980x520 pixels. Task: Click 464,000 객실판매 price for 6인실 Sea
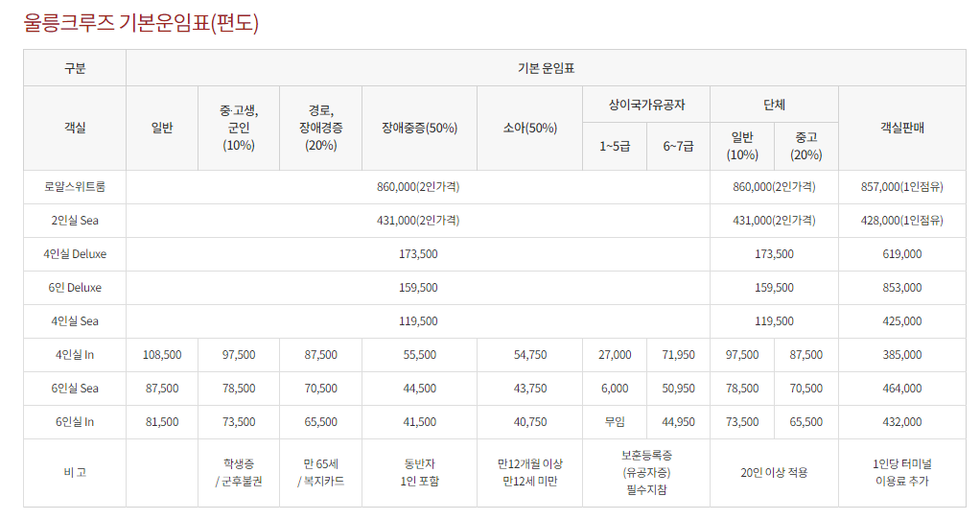pyautogui.click(x=902, y=389)
